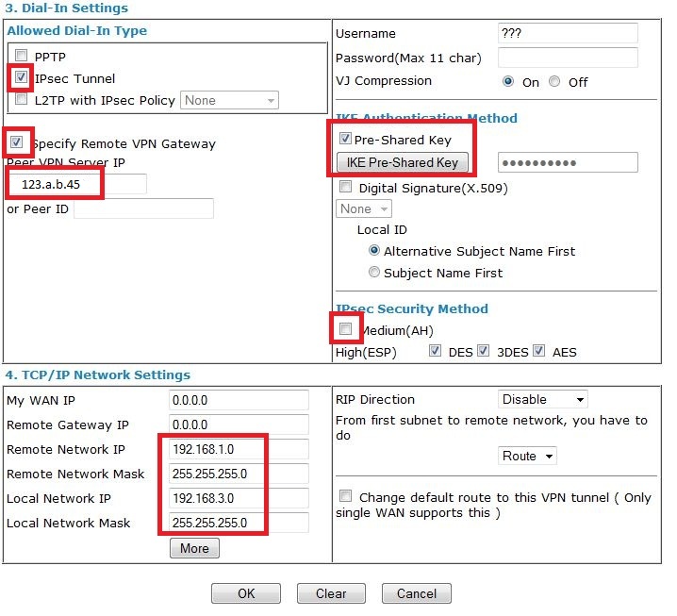The width and height of the screenshot is (677, 616).
Task: Enable Digital Signature (X.509) checkbox
Action: point(345,188)
